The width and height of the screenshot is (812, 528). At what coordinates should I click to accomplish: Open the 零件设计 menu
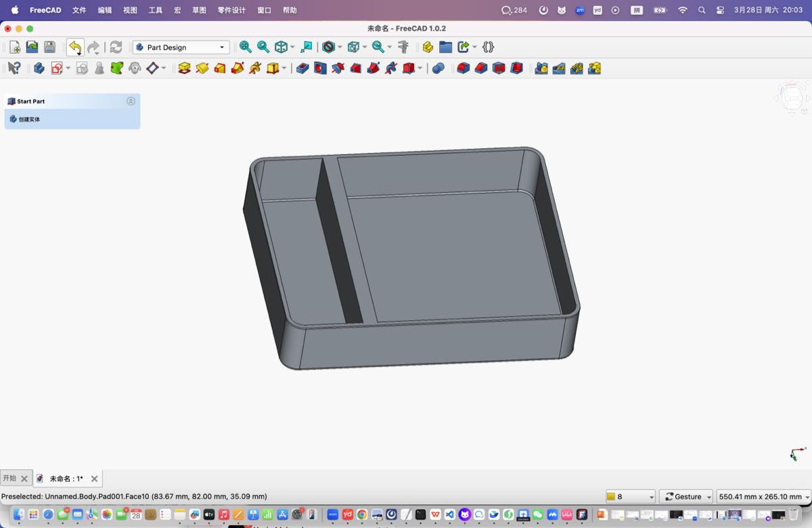click(231, 10)
